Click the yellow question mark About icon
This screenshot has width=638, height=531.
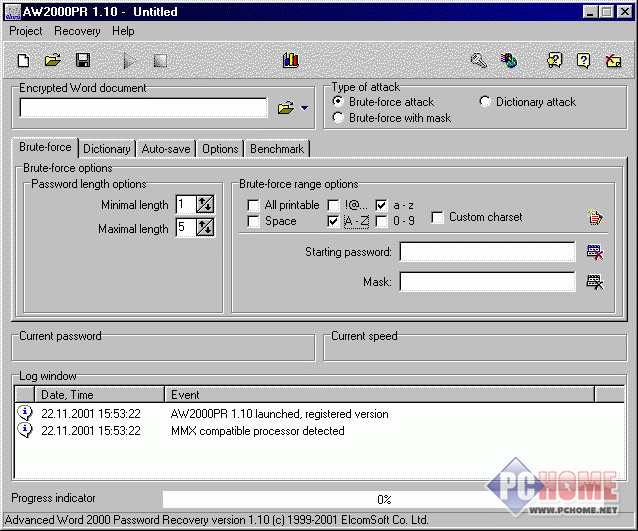click(583, 61)
